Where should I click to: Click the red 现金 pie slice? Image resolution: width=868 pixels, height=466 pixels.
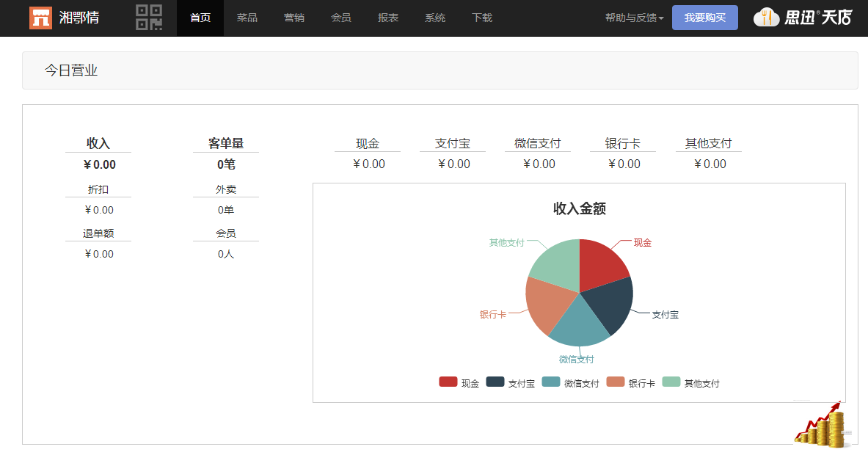click(x=601, y=266)
